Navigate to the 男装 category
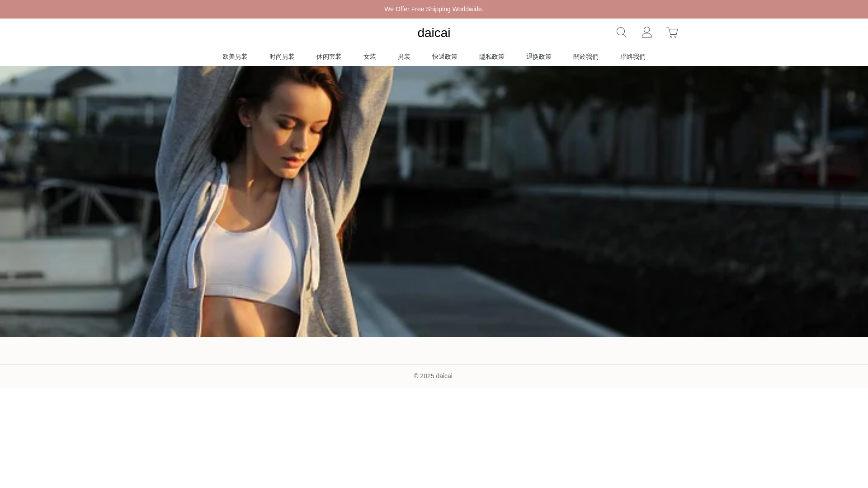 [404, 56]
